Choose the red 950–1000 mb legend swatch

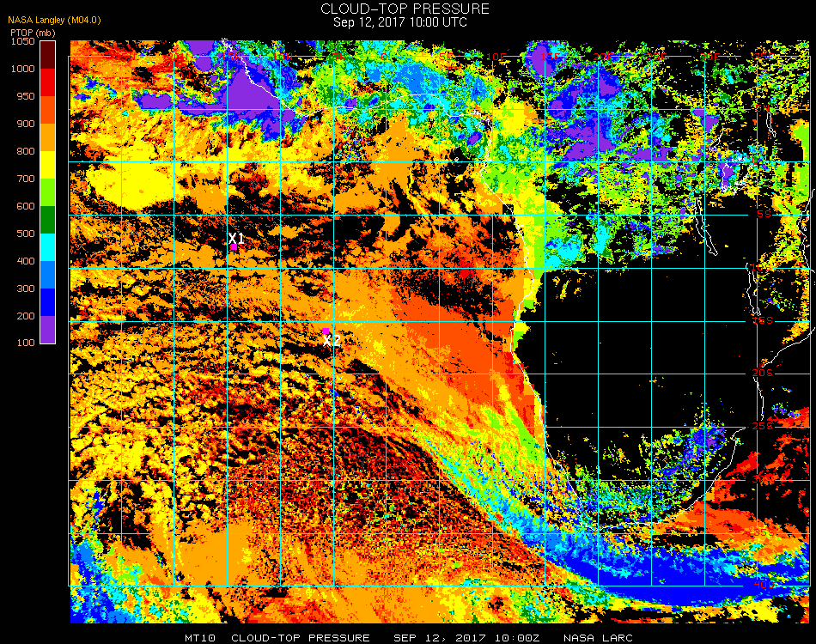pyautogui.click(x=47, y=82)
